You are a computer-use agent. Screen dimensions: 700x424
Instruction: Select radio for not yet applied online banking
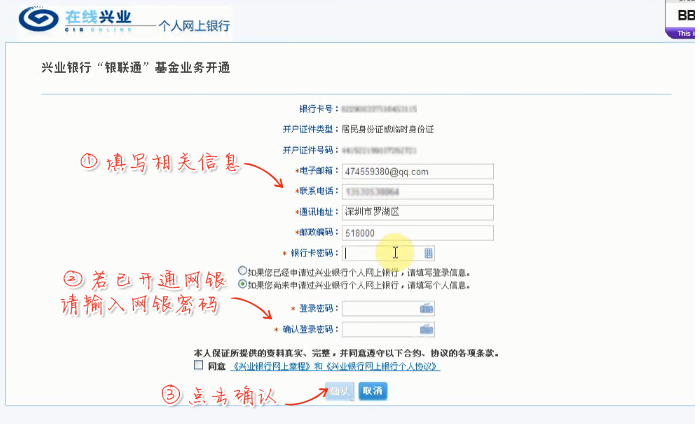(x=243, y=284)
